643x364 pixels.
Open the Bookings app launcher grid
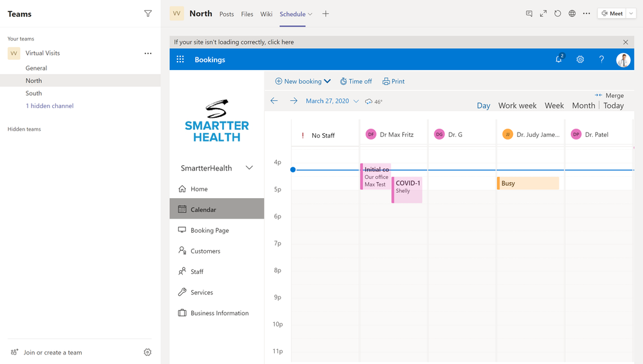click(x=180, y=59)
